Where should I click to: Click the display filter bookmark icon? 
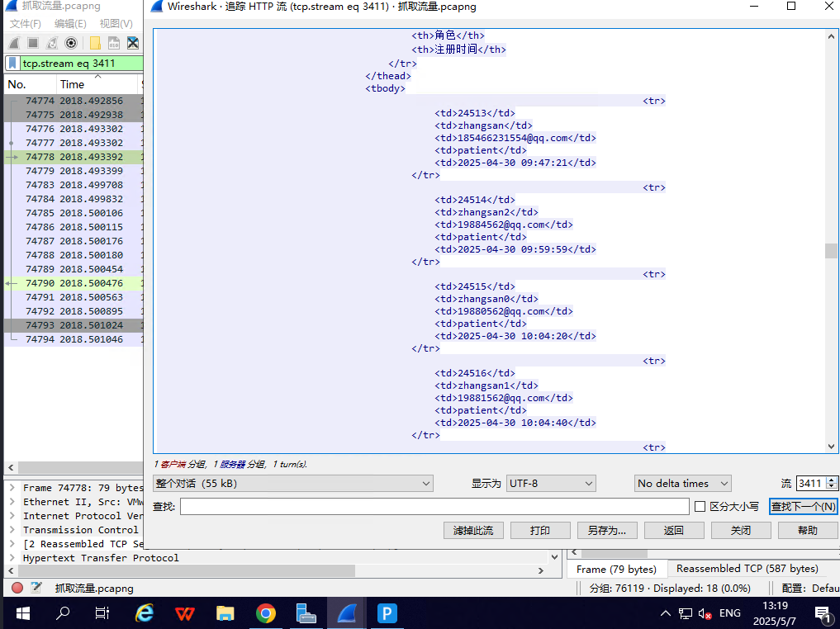coord(13,64)
